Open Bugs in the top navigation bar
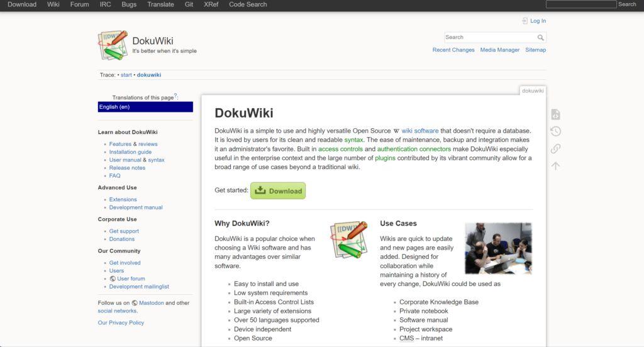The image size is (644, 347). coord(129,4)
